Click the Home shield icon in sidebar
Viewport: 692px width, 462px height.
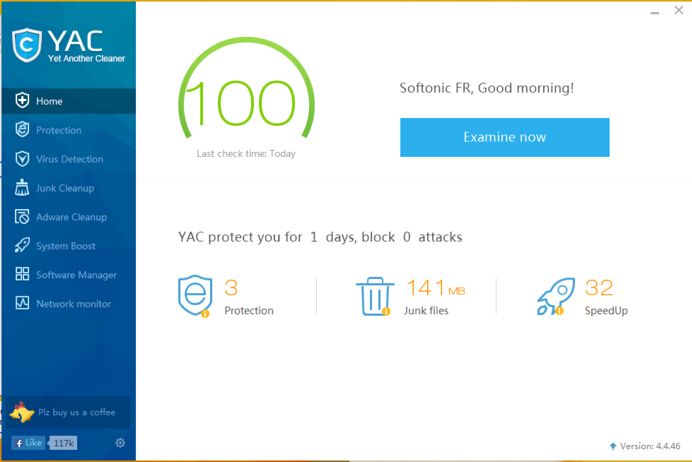[x=22, y=101]
